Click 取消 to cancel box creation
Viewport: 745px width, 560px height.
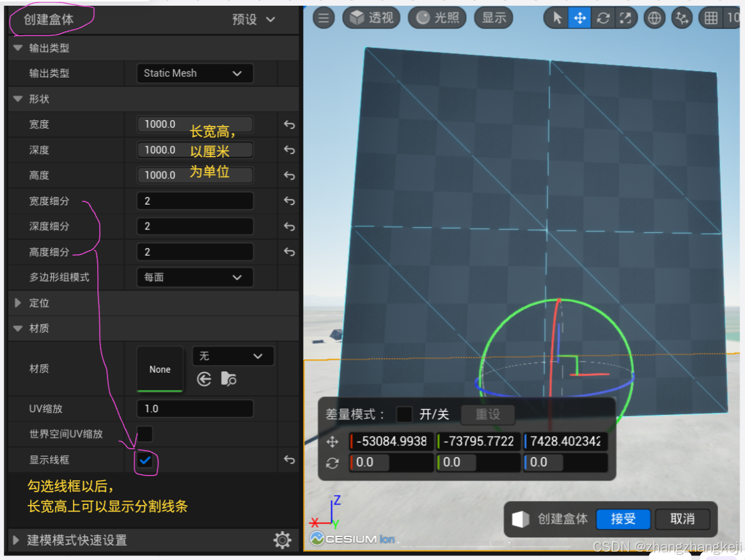pyautogui.click(x=682, y=518)
